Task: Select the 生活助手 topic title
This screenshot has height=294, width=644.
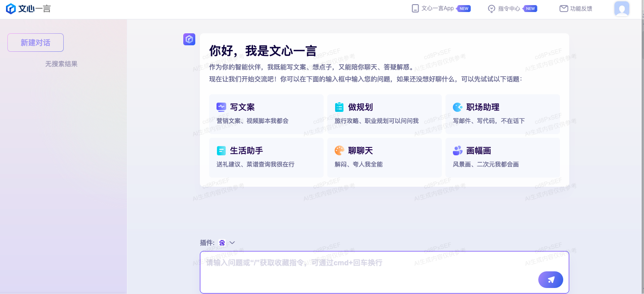Action: 247,151
